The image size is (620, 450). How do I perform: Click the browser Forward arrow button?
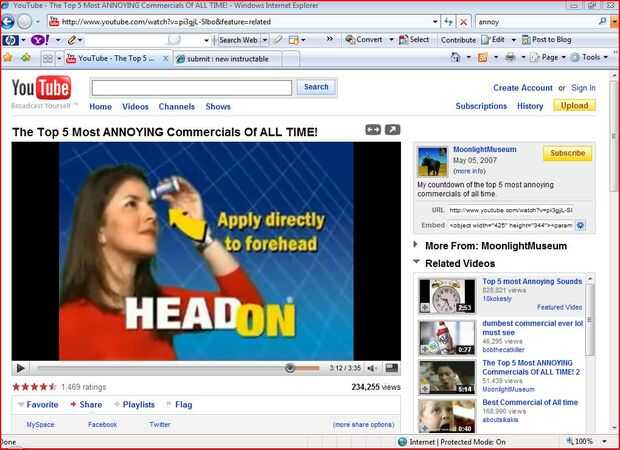[25, 22]
